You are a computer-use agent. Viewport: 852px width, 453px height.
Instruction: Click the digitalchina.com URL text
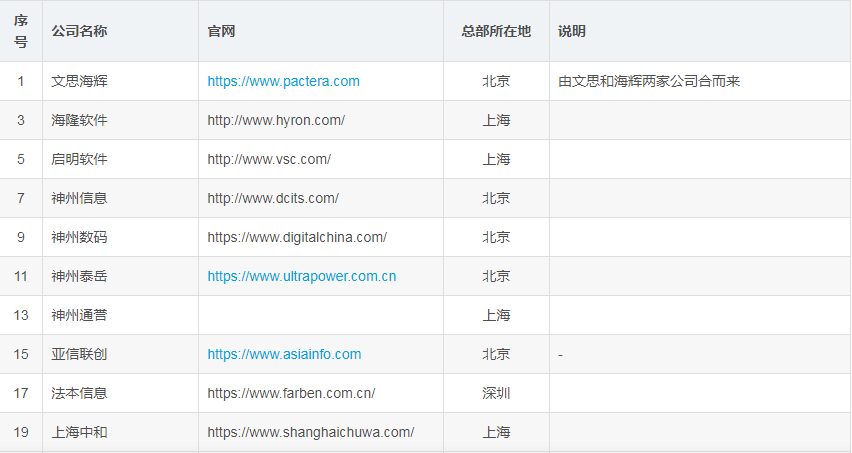[x=297, y=237]
